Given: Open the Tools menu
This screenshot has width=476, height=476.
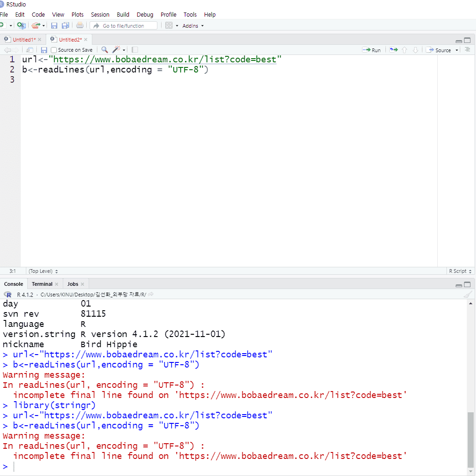Looking at the screenshot, I should 190,15.
